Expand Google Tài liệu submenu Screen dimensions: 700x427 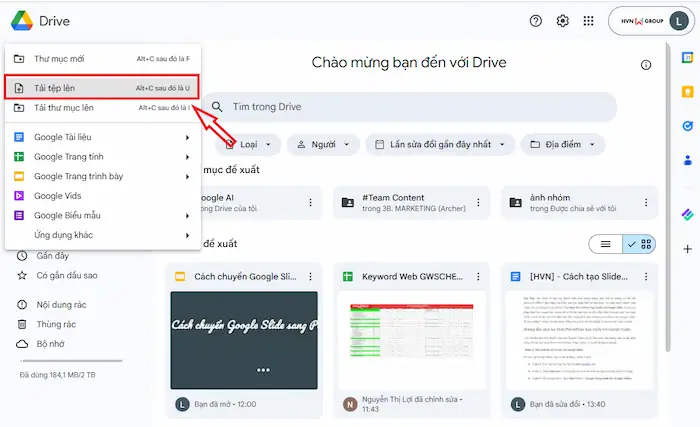tap(102, 137)
